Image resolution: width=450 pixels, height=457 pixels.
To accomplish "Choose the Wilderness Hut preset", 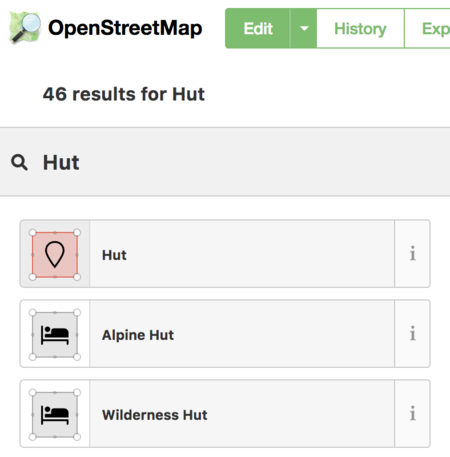I will [x=242, y=414].
